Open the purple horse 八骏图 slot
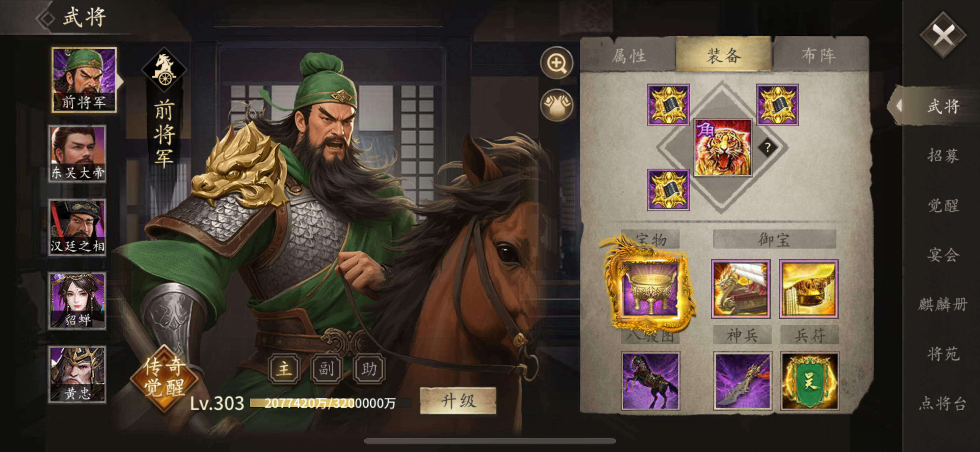Viewport: 980px width, 452px height. pyautogui.click(x=651, y=381)
